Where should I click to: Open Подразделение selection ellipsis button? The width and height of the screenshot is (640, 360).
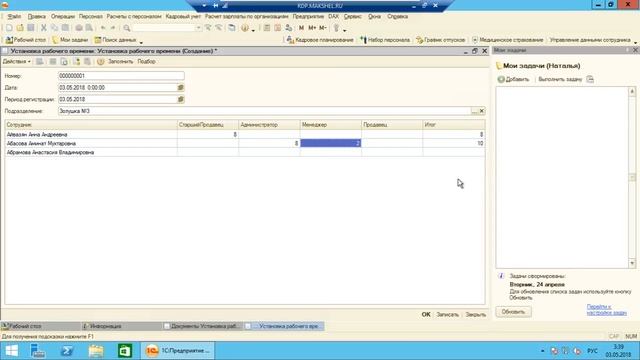474,111
